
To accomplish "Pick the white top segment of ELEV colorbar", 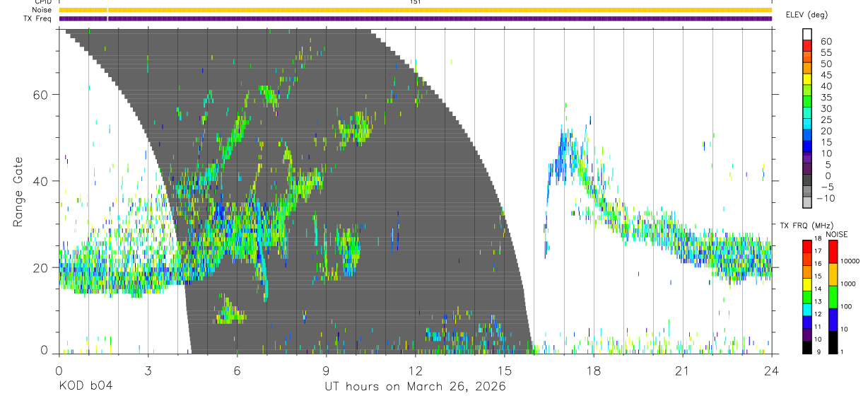I will pyautogui.click(x=808, y=35).
